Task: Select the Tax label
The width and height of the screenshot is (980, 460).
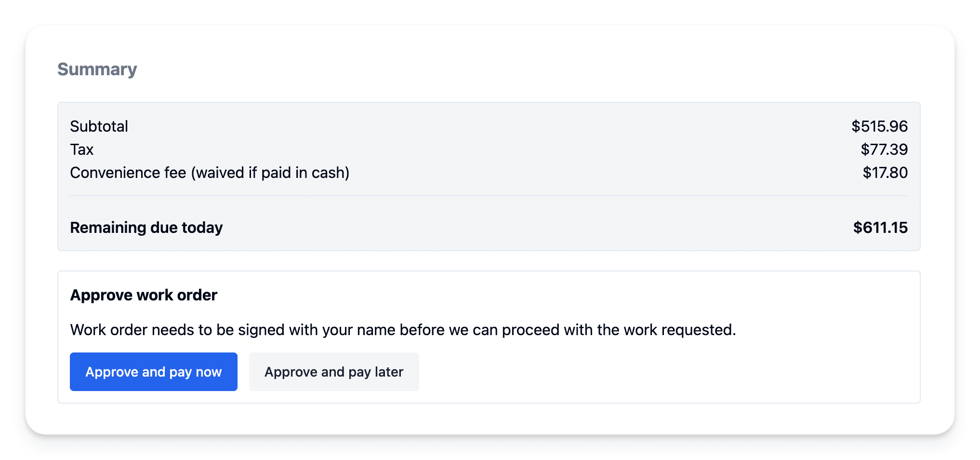Action: pyautogui.click(x=82, y=149)
